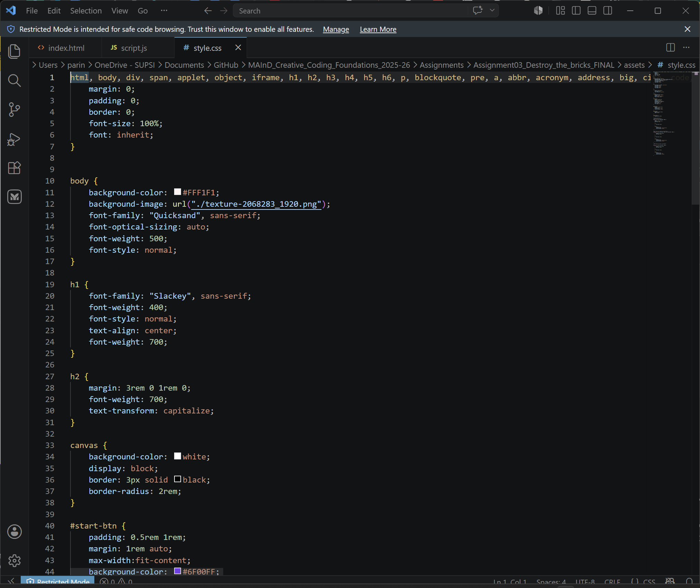
Task: Open the Run and Debug view
Action: click(14, 139)
